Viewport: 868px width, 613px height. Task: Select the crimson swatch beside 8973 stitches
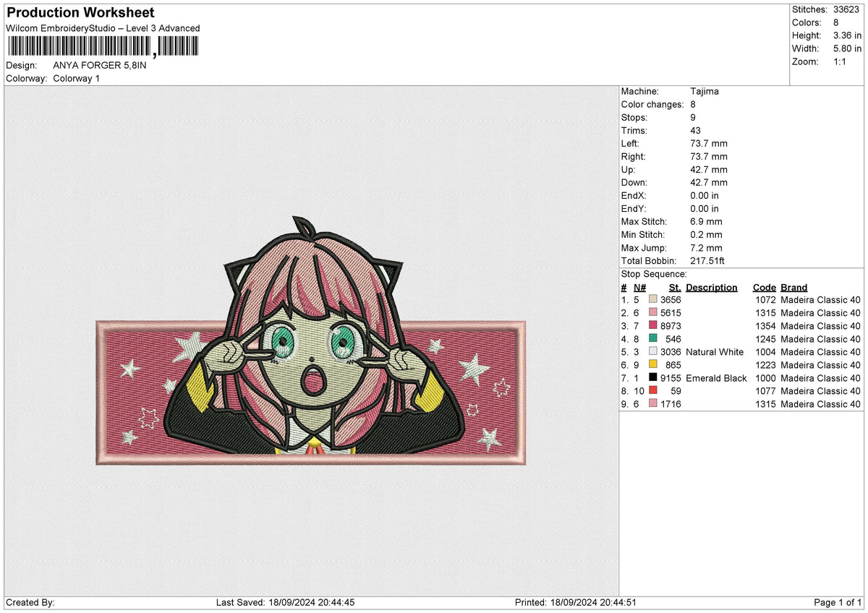[653, 326]
